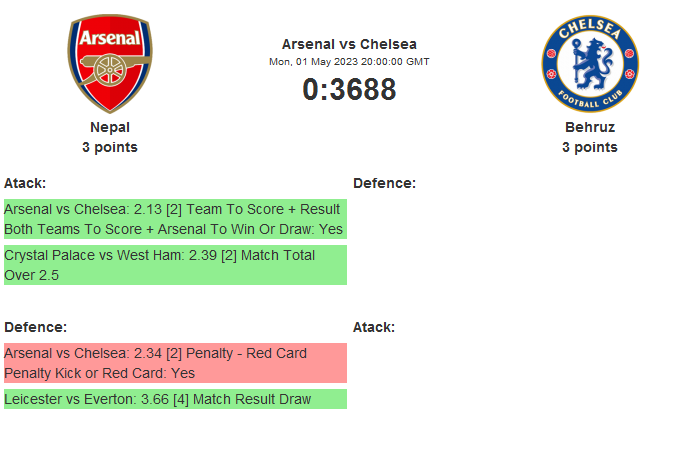
Task: Click the 3 points label under Nepal
Action: point(110,147)
